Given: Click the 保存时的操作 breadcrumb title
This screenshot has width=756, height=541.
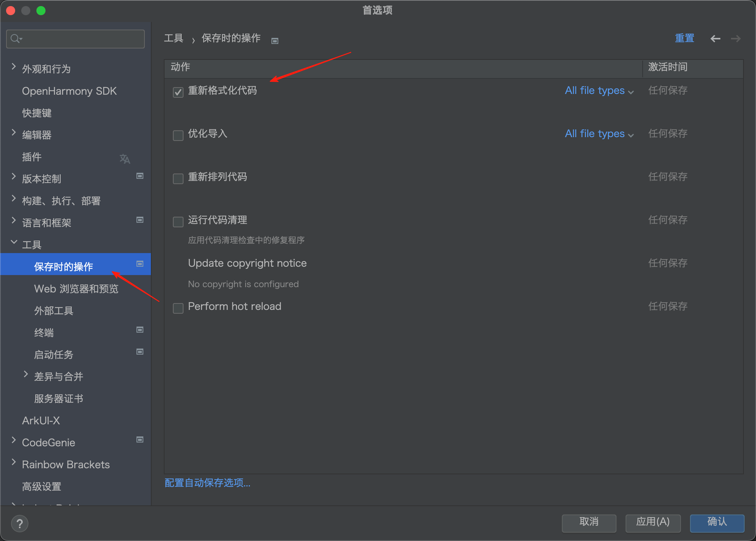Looking at the screenshot, I should tap(231, 38).
